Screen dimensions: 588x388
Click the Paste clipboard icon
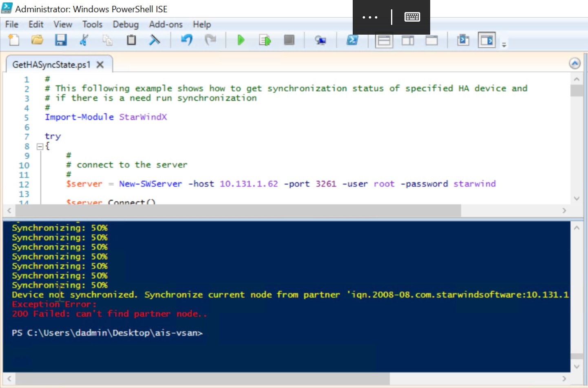(131, 40)
